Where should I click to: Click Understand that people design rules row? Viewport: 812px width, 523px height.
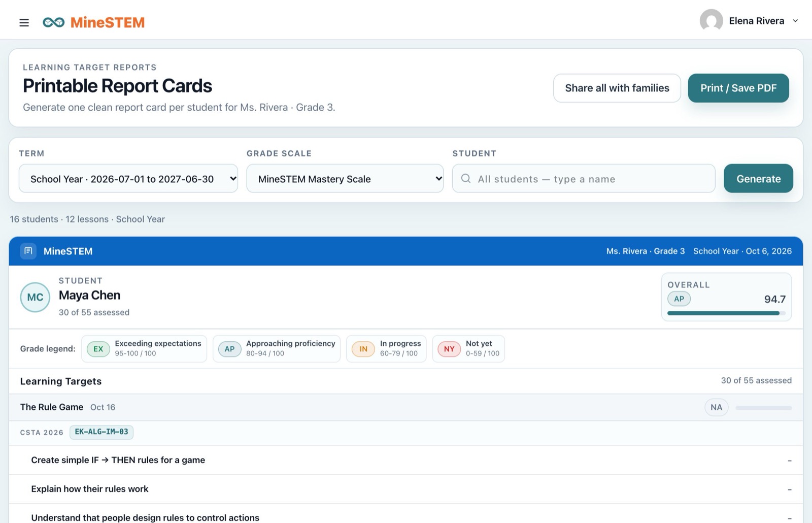point(406,513)
